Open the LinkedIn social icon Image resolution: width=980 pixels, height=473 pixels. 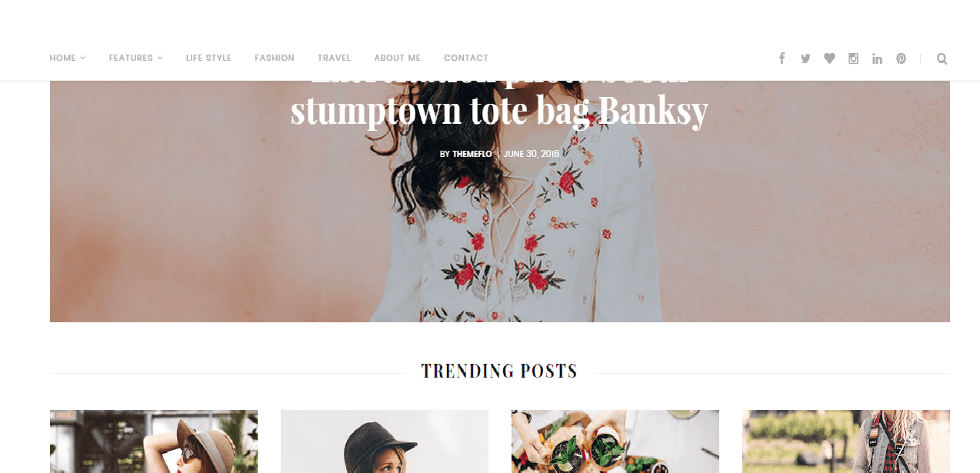[x=877, y=58]
